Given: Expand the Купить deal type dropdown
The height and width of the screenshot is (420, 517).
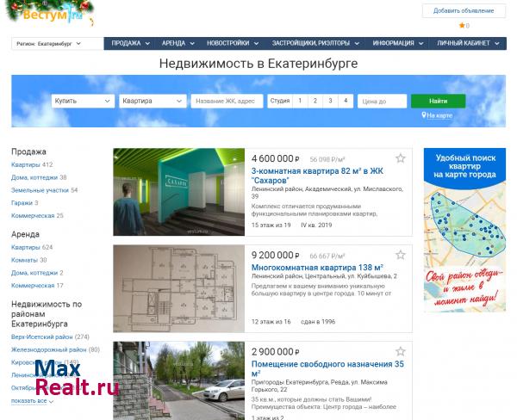Looking at the screenshot, I should [x=83, y=101].
